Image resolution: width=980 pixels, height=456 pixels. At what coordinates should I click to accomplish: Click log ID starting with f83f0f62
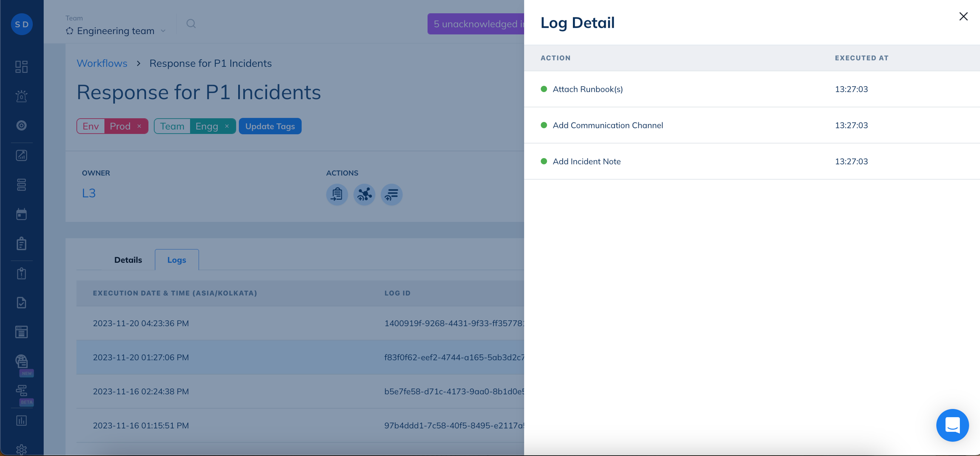(454, 357)
